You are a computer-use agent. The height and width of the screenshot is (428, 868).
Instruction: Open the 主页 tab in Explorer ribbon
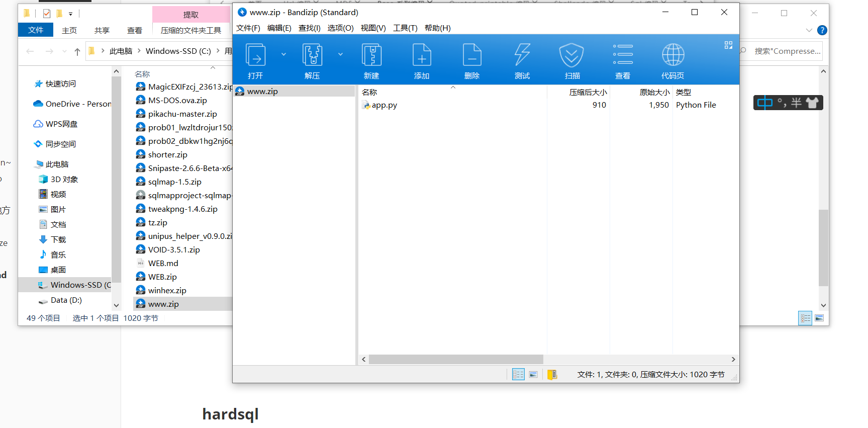click(x=69, y=30)
